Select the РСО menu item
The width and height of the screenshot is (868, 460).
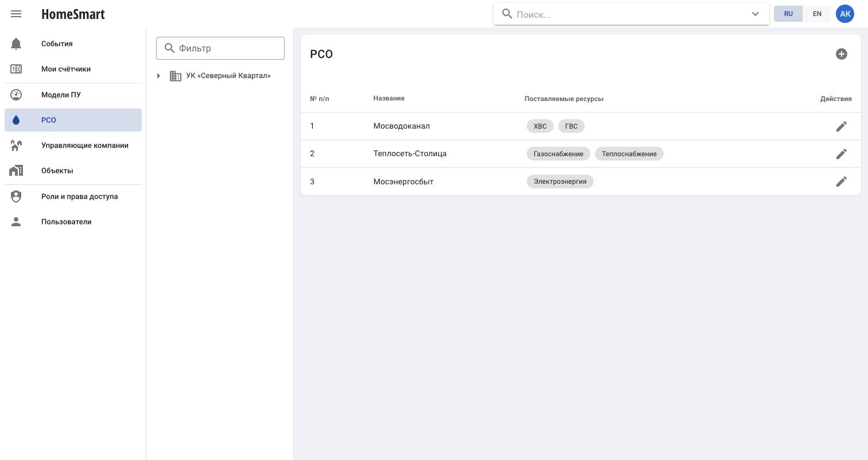click(73, 120)
